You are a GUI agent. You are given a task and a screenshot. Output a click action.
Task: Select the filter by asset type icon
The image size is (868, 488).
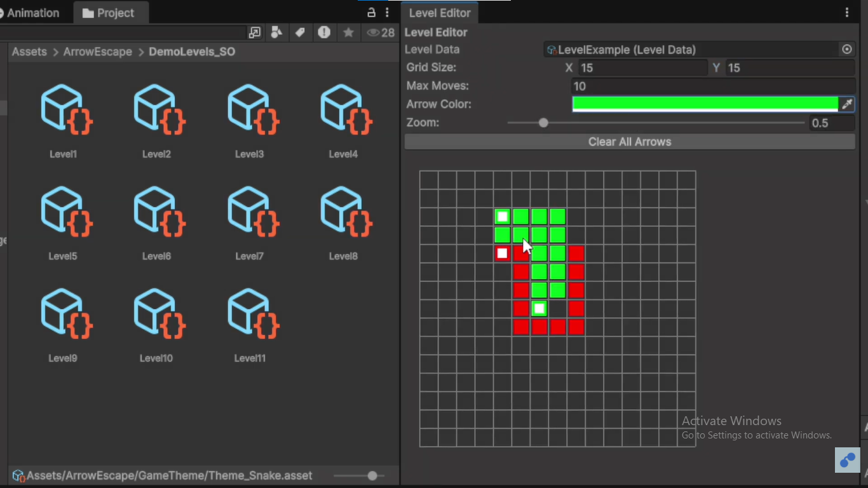[x=276, y=32]
